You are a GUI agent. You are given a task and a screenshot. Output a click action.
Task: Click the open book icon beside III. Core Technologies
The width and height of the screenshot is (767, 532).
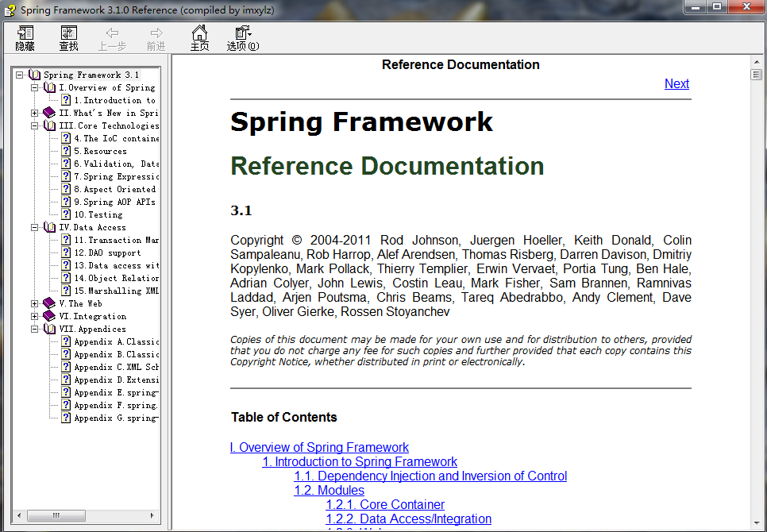[x=49, y=125]
